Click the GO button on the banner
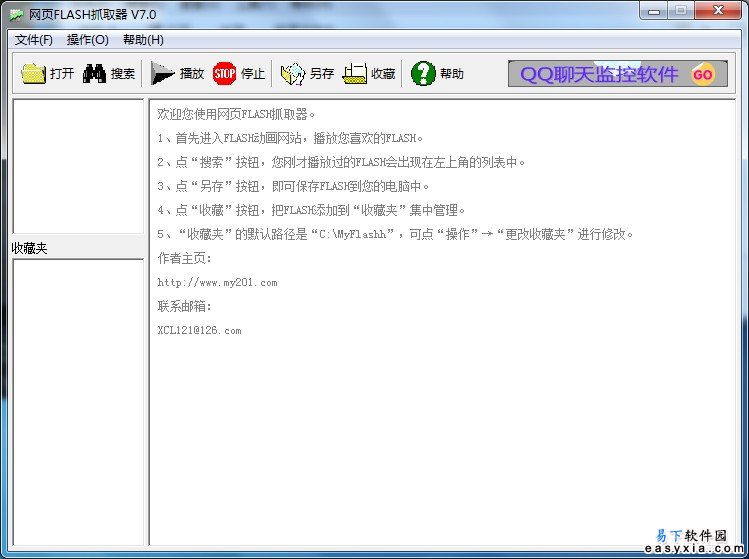Screen dimensions: 749x559 [703, 75]
